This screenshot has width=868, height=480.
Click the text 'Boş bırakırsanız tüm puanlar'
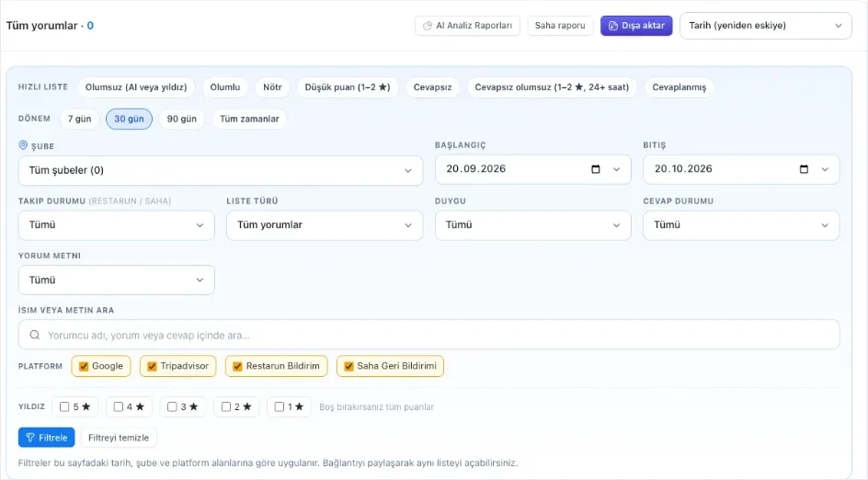pyautogui.click(x=376, y=407)
